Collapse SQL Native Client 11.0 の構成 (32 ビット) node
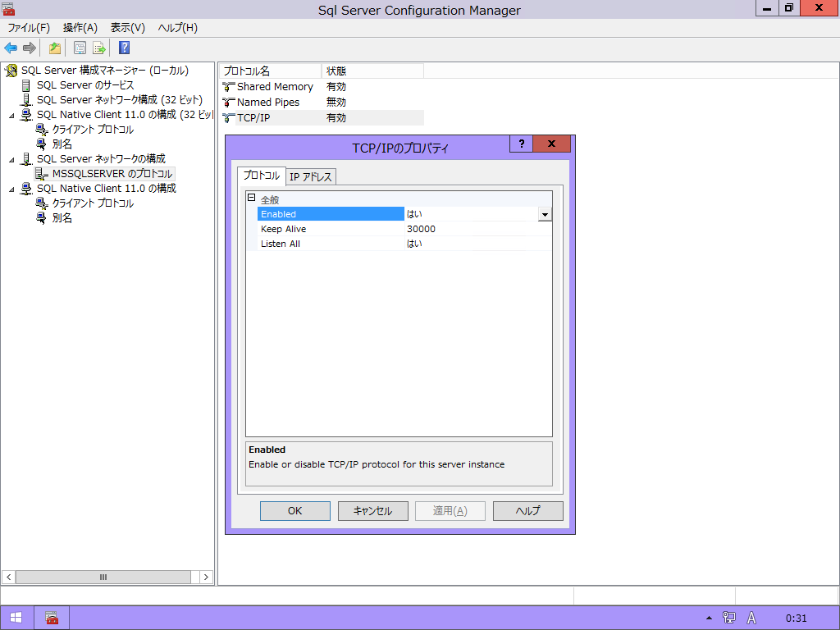 tap(11, 115)
